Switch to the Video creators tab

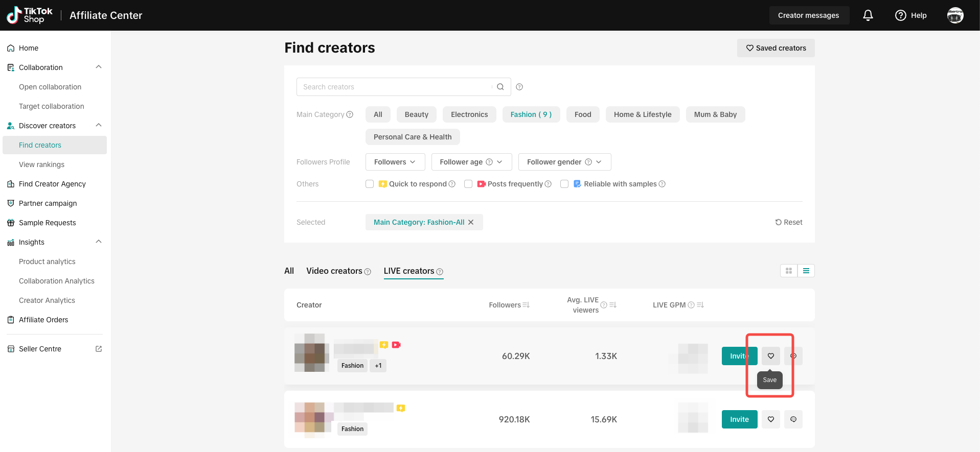coord(334,271)
